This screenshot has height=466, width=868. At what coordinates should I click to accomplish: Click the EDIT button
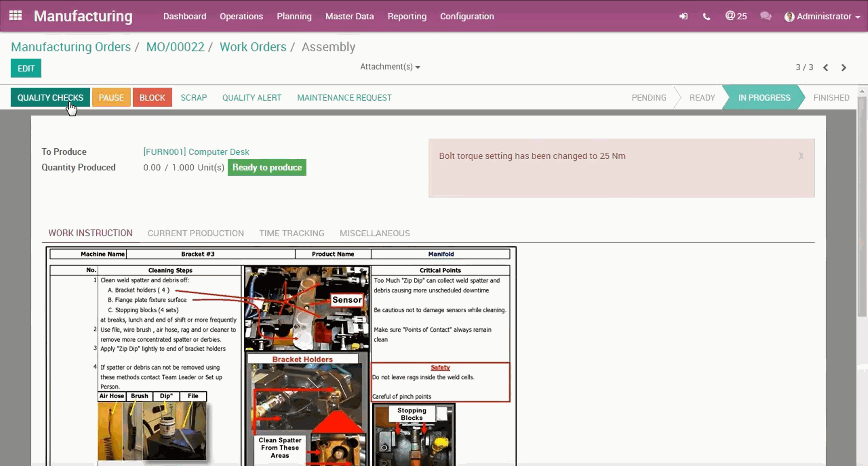[26, 68]
